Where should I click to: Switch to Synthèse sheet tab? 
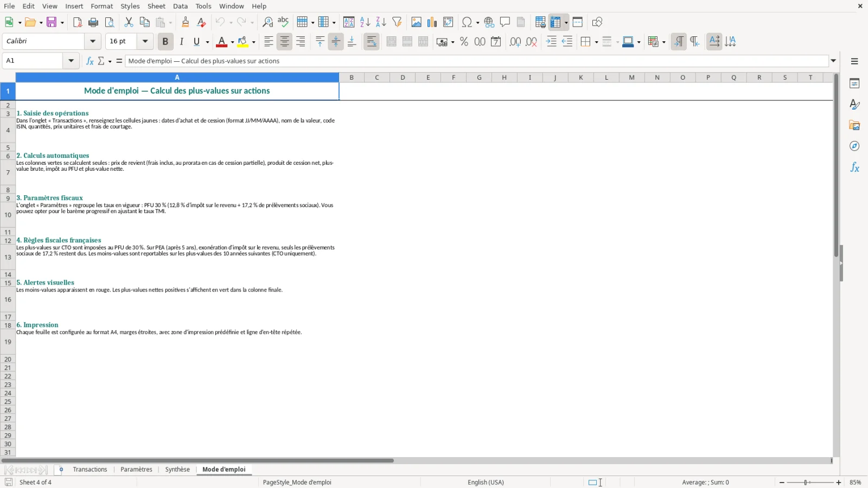[177, 470]
